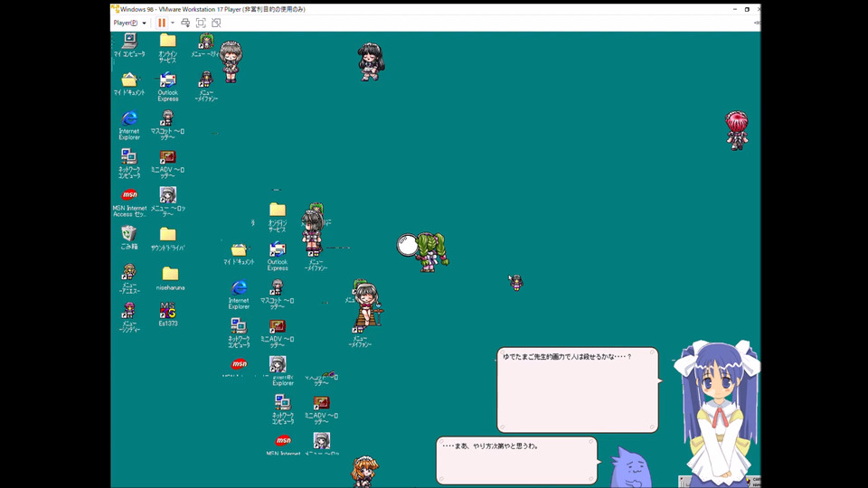868x488 pixels.
Task: Click the grey-haired maid mascot near the top icons
Action: coord(231,62)
